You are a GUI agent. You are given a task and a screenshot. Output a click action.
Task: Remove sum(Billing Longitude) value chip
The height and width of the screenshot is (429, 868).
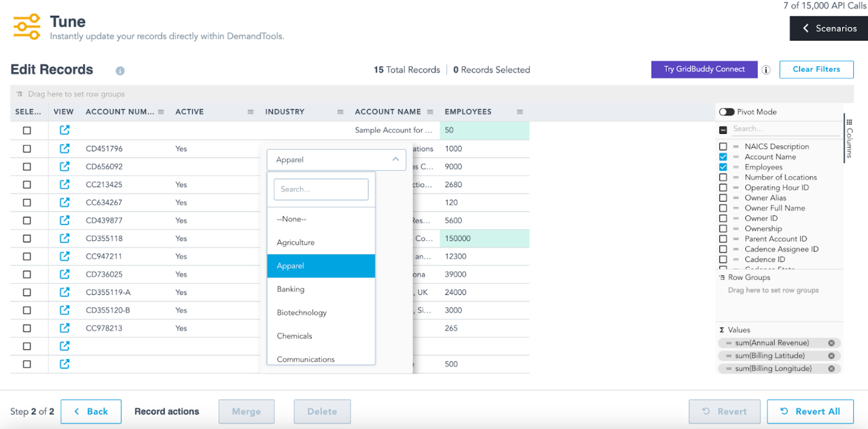tap(831, 369)
